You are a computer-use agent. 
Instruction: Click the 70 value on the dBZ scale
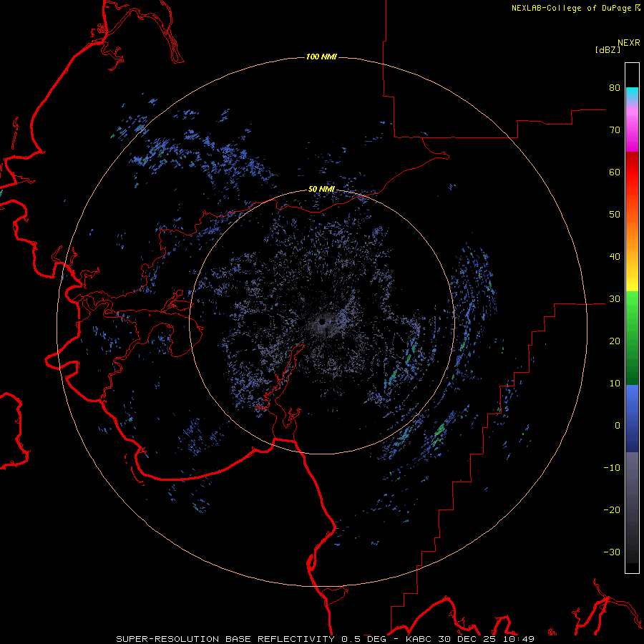click(615, 130)
